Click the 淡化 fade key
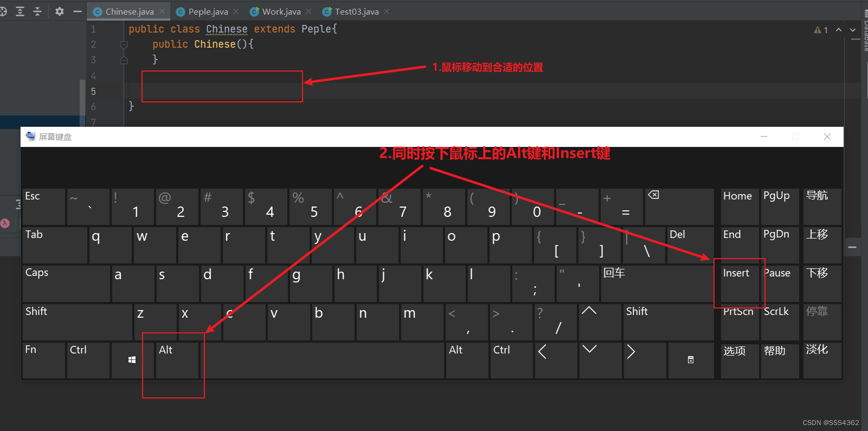 click(x=822, y=361)
